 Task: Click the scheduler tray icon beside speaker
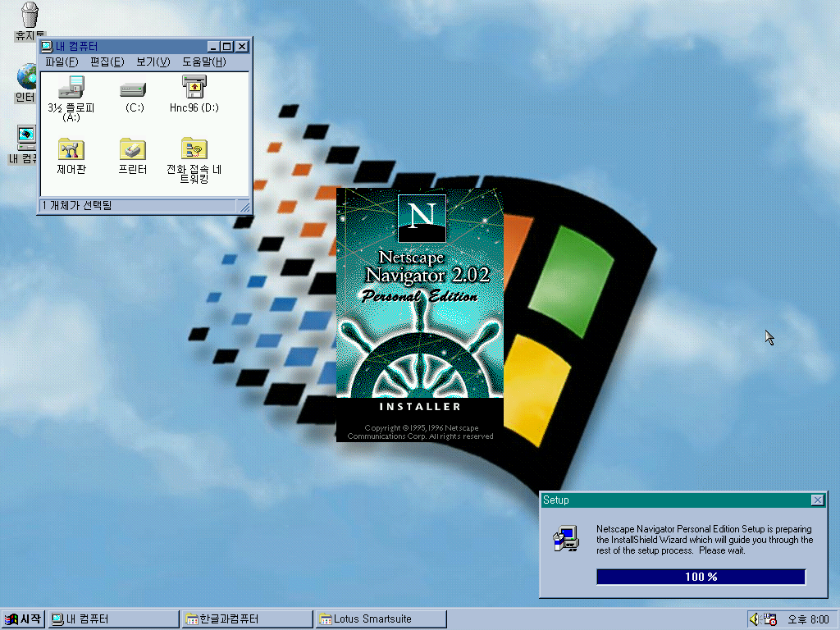pos(770,619)
